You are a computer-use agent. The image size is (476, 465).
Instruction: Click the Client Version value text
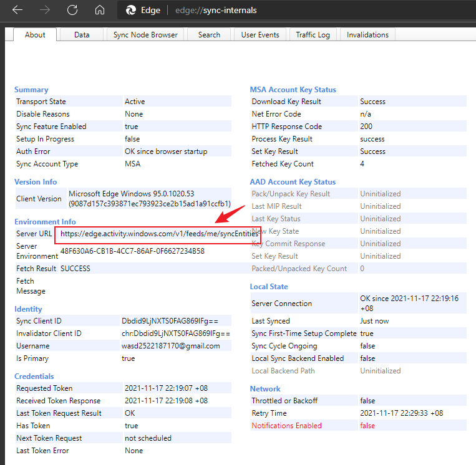(149, 199)
